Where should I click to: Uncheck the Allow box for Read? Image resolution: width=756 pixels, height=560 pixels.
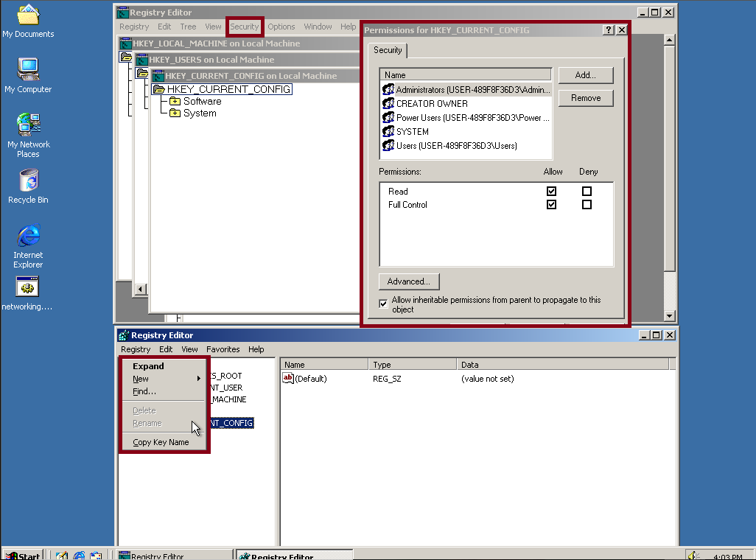pos(551,191)
